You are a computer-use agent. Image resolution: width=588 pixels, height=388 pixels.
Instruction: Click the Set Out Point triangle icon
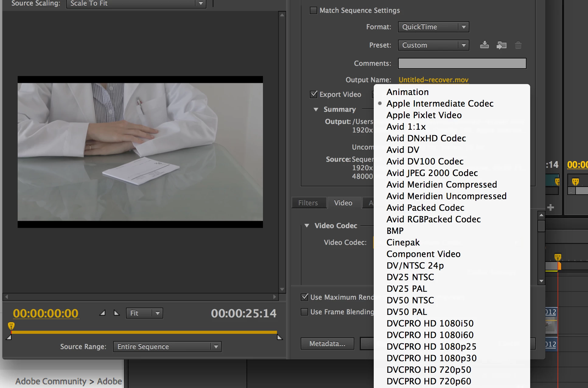(x=117, y=313)
